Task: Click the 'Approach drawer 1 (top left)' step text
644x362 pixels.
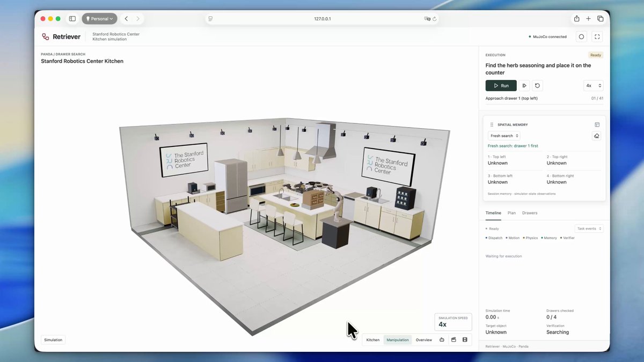Action: tap(511, 98)
